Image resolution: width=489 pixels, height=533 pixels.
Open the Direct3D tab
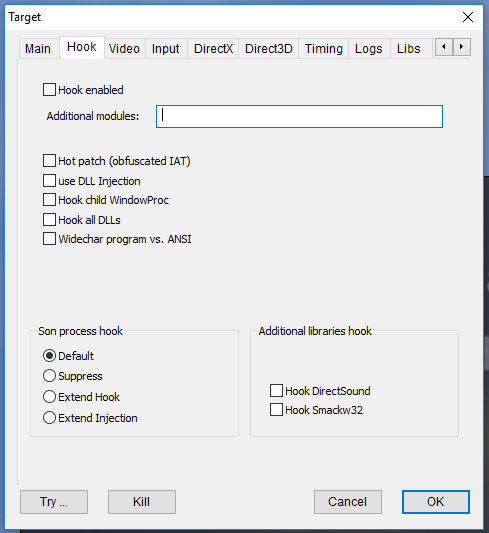tap(268, 49)
